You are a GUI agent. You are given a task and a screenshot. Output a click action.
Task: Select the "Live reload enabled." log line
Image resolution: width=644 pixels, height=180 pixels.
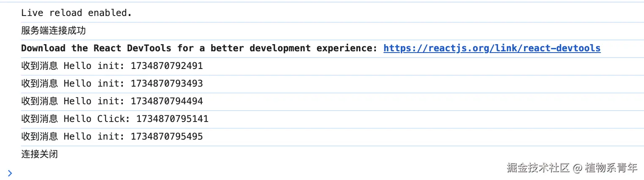pos(77,13)
